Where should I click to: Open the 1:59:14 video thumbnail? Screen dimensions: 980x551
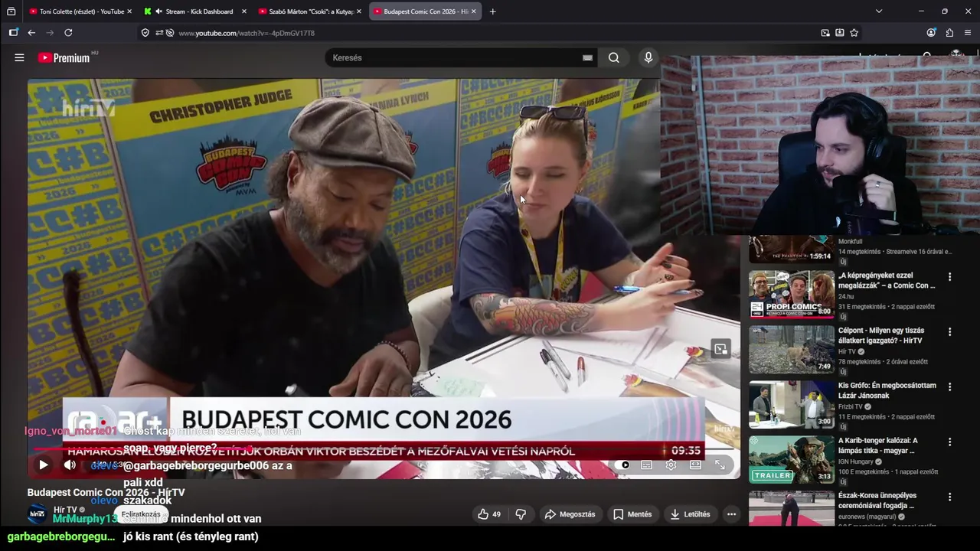pos(791,249)
